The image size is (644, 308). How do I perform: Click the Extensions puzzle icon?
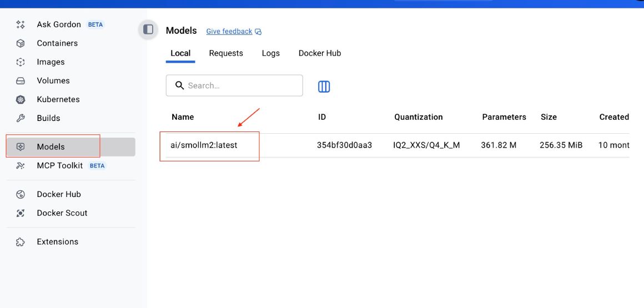coord(21,242)
